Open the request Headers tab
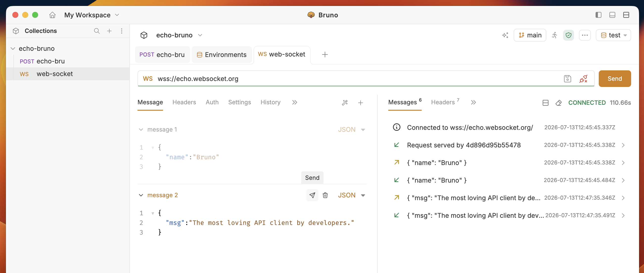The width and height of the screenshot is (644, 273). pyautogui.click(x=184, y=102)
